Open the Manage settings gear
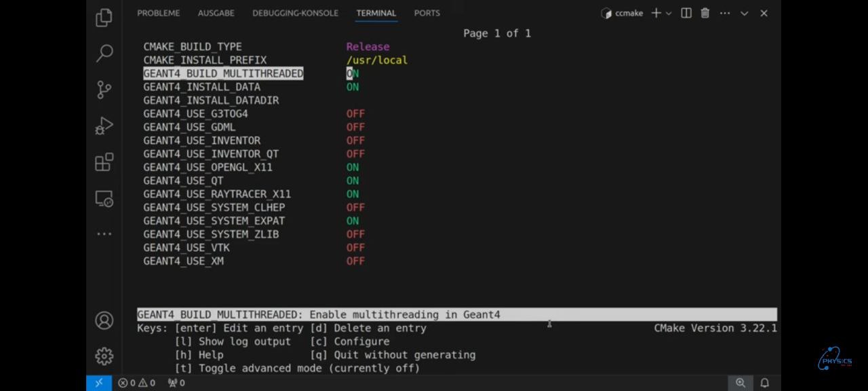868x391 pixels. click(x=104, y=356)
